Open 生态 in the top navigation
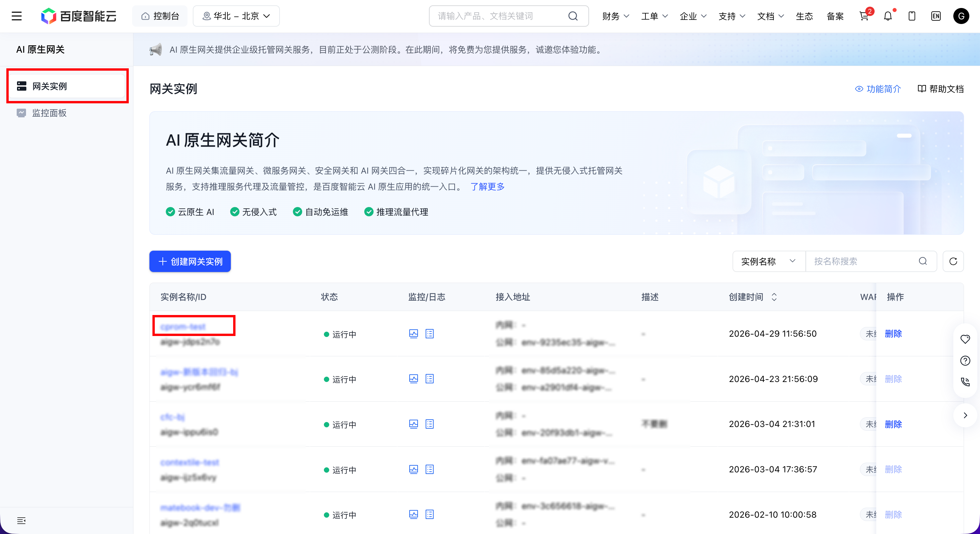Screen dimensions: 980x534 804,16
